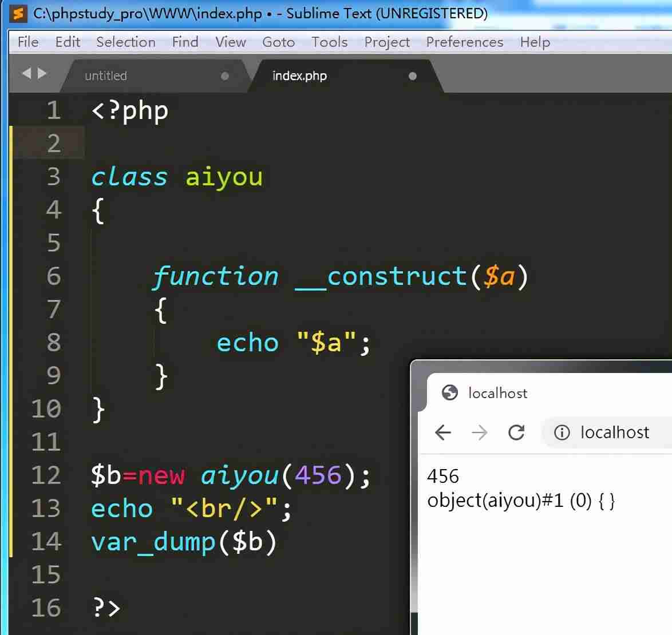The width and height of the screenshot is (672, 635).
Task: Click the "var_dump" function call
Action: (153, 542)
